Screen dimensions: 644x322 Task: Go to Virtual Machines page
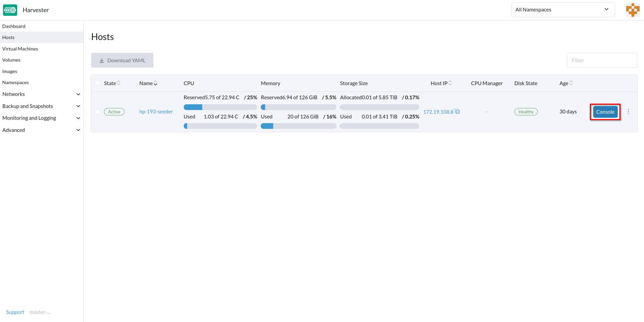[x=20, y=49]
